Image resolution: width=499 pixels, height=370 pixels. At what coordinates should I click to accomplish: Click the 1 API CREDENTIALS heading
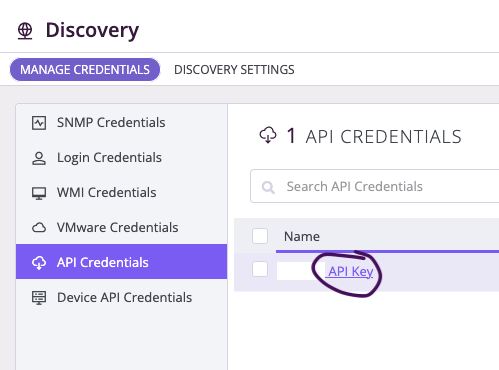click(x=374, y=136)
